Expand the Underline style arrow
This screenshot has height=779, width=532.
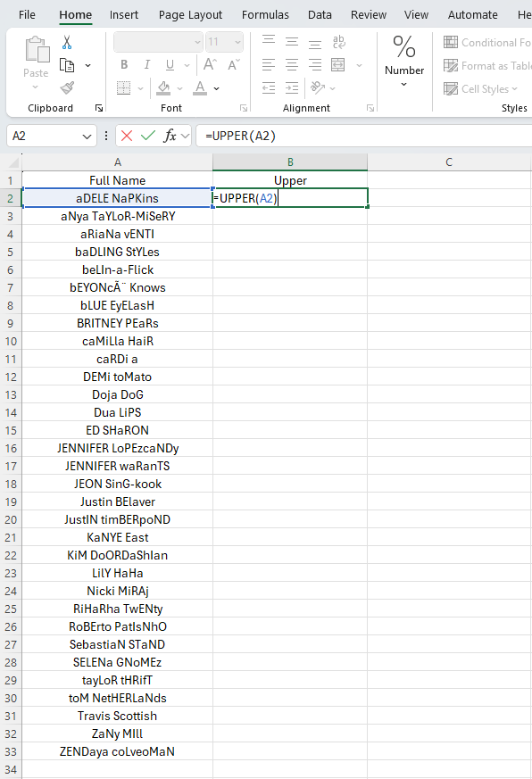187,65
